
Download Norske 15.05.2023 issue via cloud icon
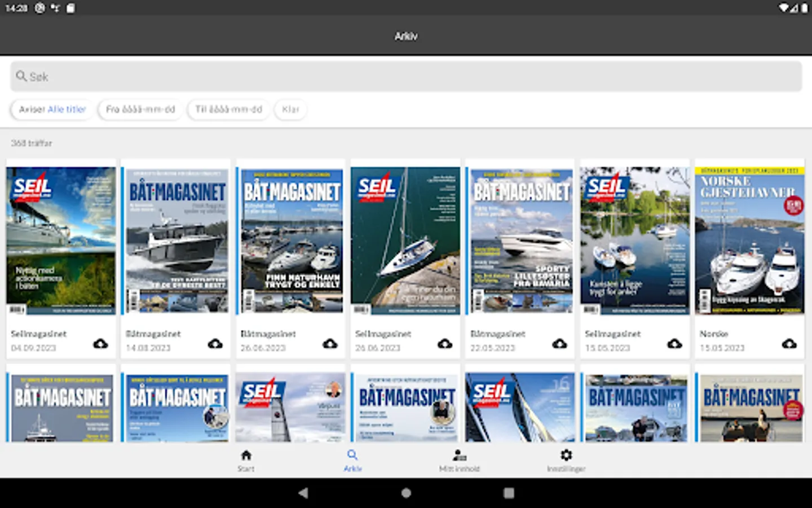coord(789,343)
